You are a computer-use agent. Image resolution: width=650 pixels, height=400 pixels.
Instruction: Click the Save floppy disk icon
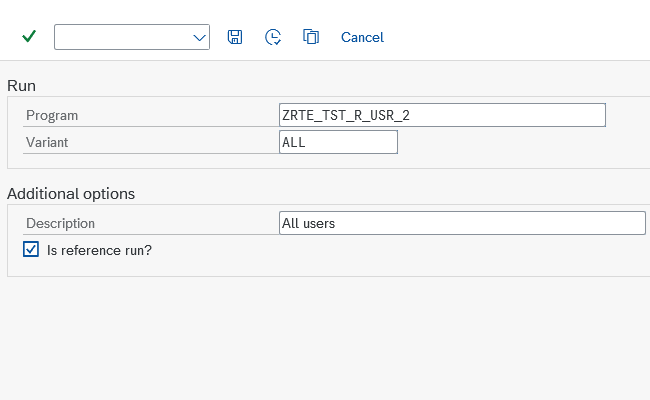(235, 37)
